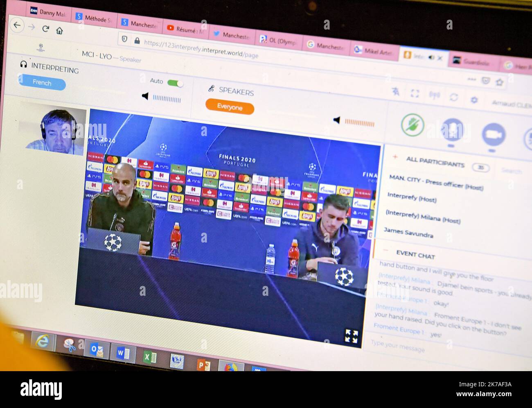Click the broadcast signal icon

coord(434,95)
